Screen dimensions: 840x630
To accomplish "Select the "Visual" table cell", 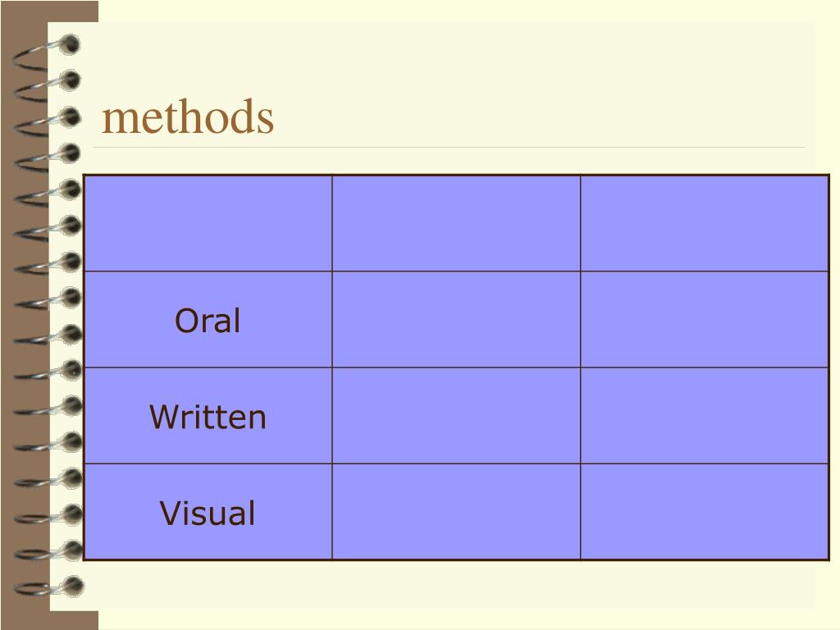I will click(x=208, y=512).
